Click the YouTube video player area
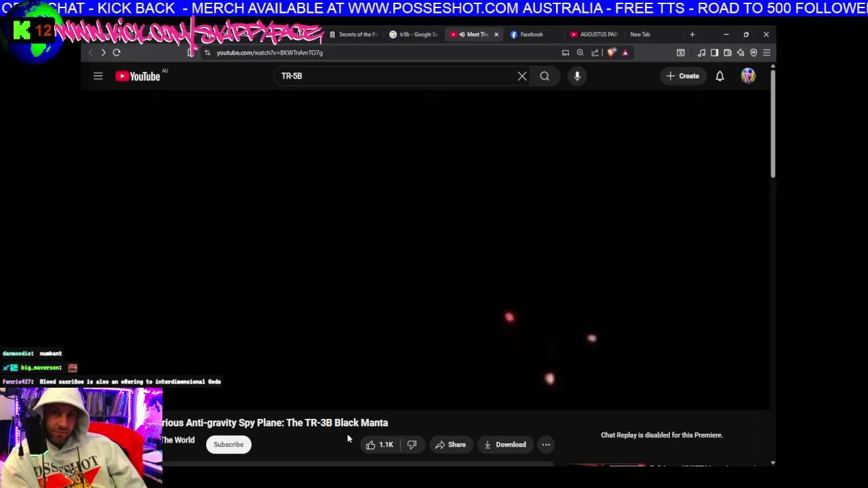The height and width of the screenshot is (488, 868). pos(425,251)
